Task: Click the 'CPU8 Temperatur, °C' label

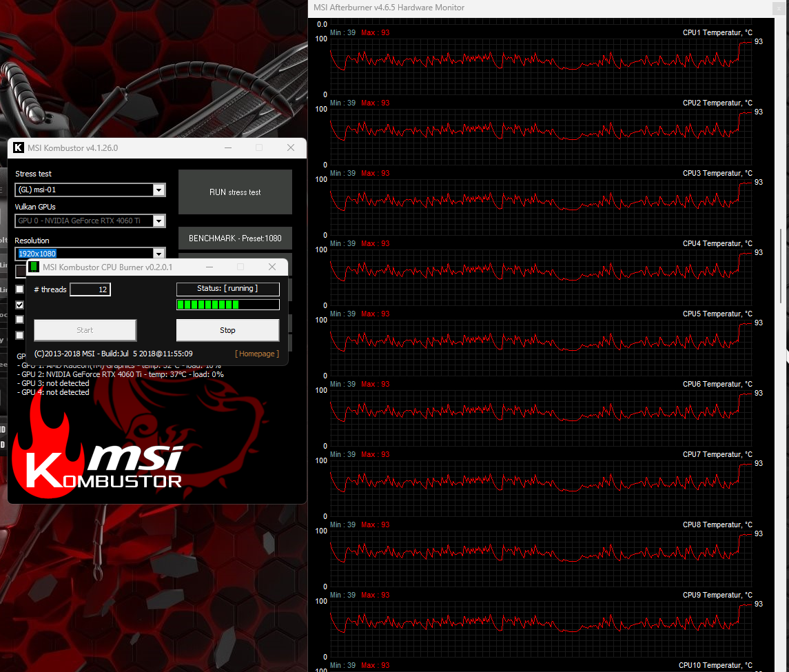Action: click(717, 525)
